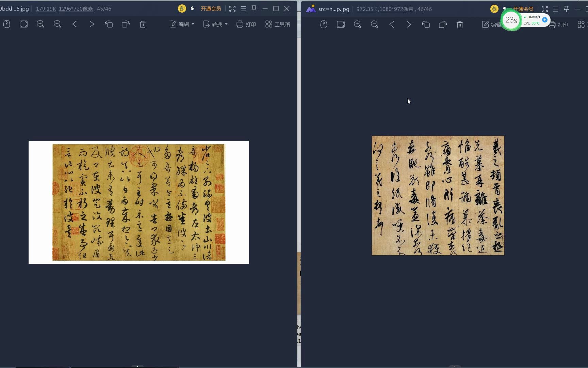Expand bottom panel arrow in left window
The image size is (588, 368).
137,366
